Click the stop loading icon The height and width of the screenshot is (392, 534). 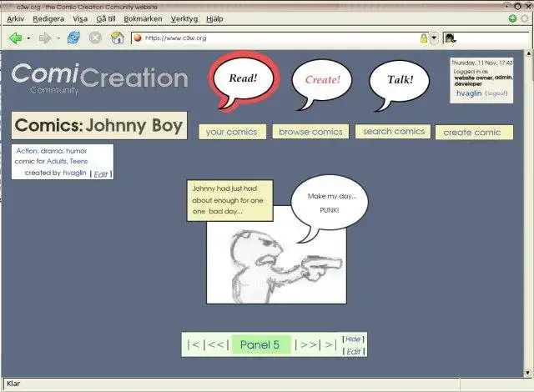point(95,38)
